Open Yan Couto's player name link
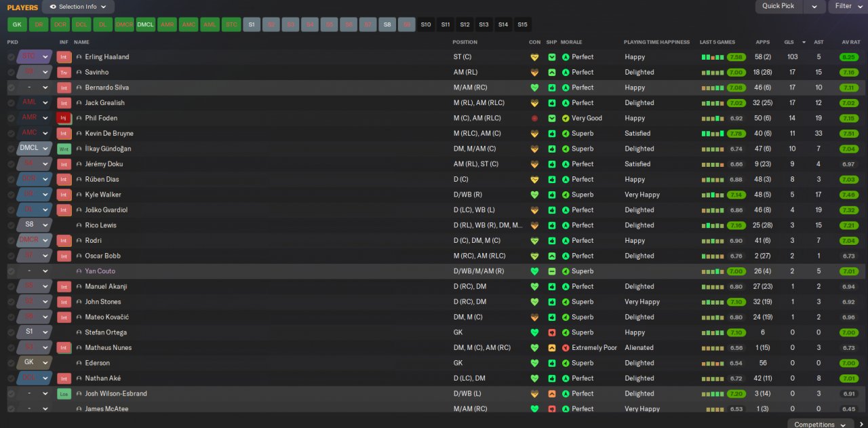Screen dimensions: 868x428 [x=100, y=271]
